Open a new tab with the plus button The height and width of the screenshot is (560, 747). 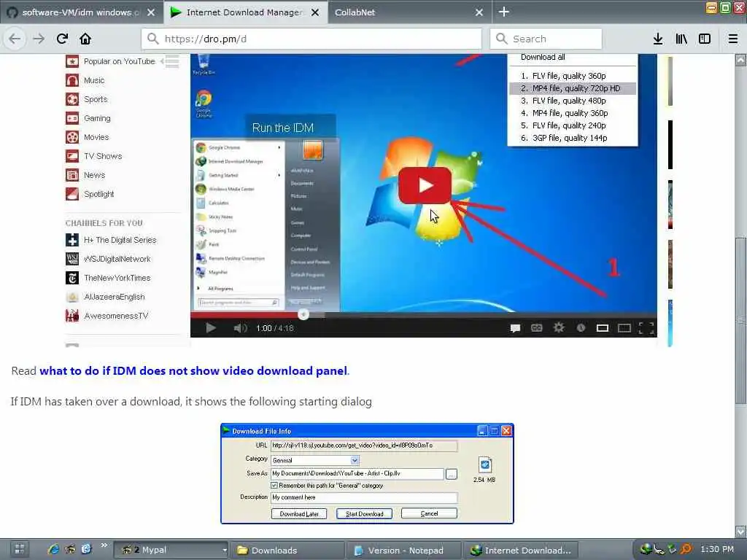(503, 12)
